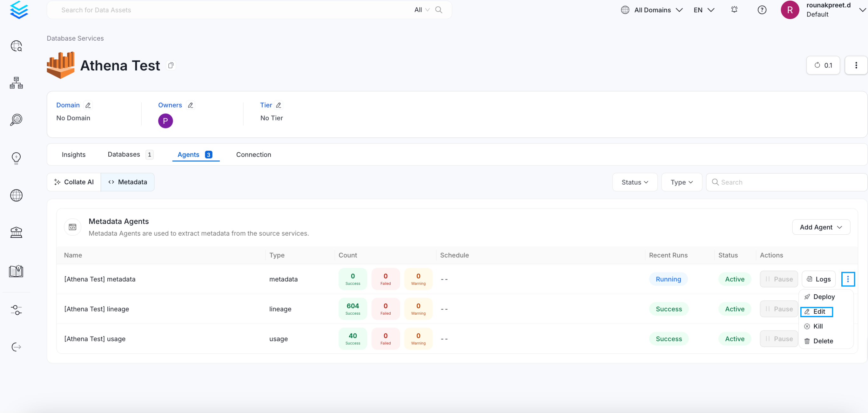Edit the Owners pencil icon
Image resolution: width=868 pixels, height=413 pixels.
[190, 105]
